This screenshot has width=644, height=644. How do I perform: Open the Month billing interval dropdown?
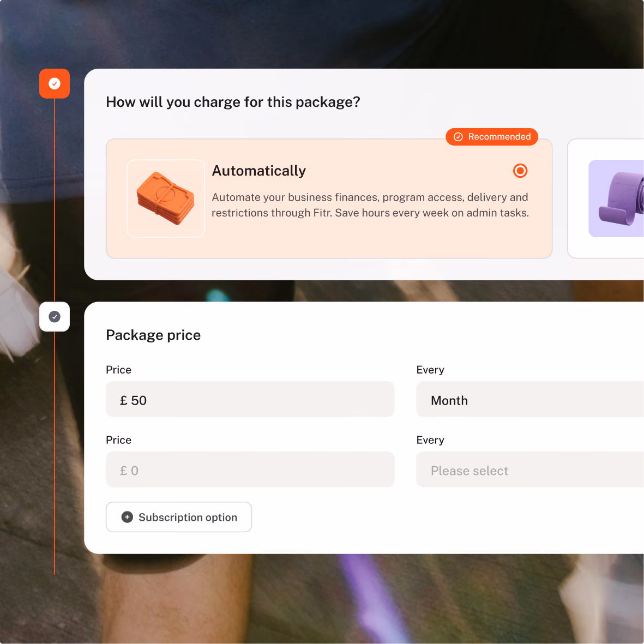tap(530, 399)
